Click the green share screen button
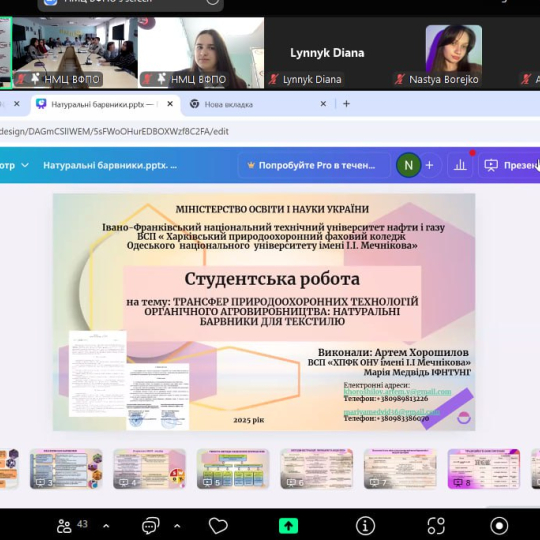 [288, 526]
